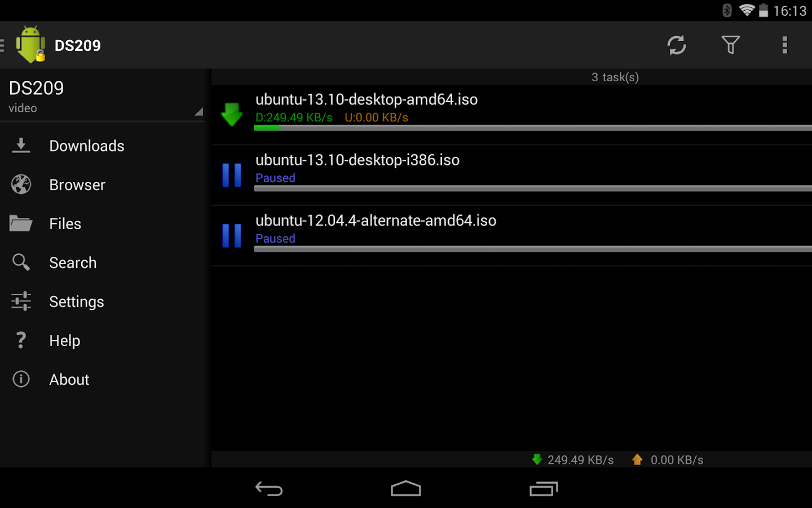The width and height of the screenshot is (812, 508).
Task: Tap the About info icon
Action: (21, 379)
